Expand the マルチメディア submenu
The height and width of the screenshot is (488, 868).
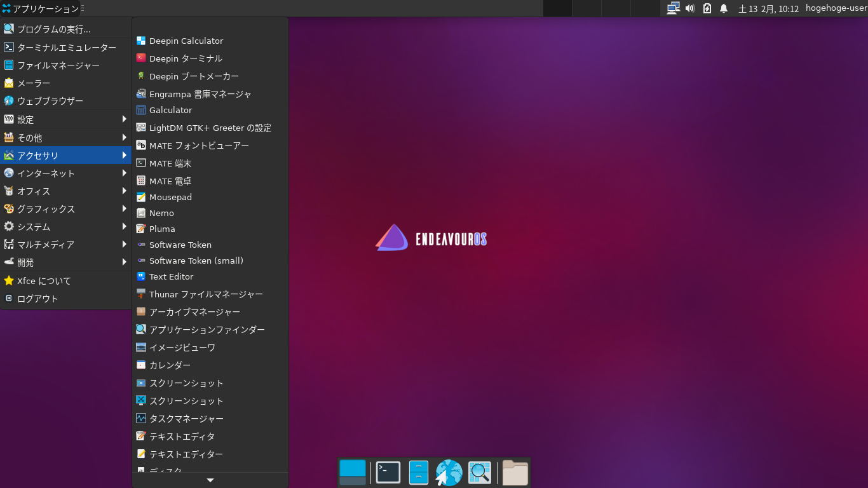66,244
